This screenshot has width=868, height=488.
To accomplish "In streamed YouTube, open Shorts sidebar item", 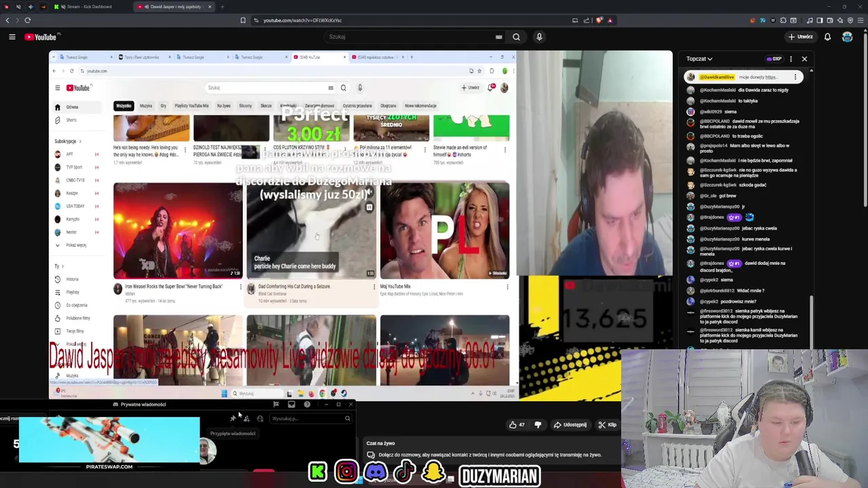I will tap(76, 120).
